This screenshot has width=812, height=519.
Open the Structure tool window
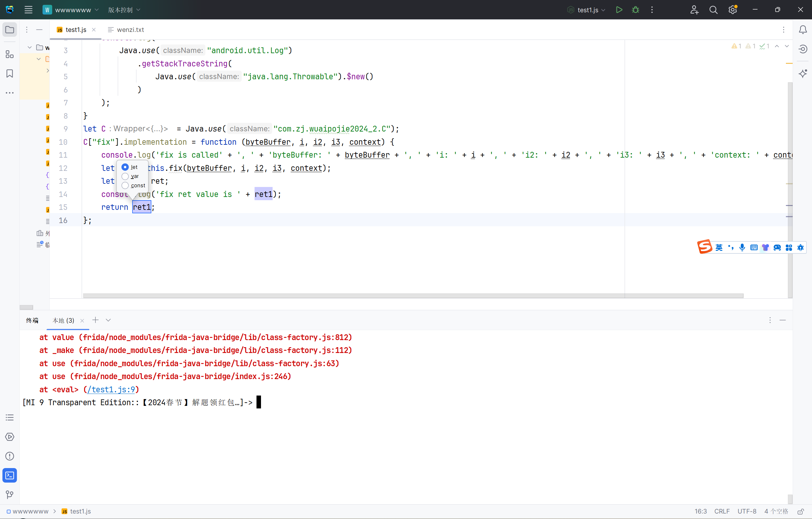point(10,54)
